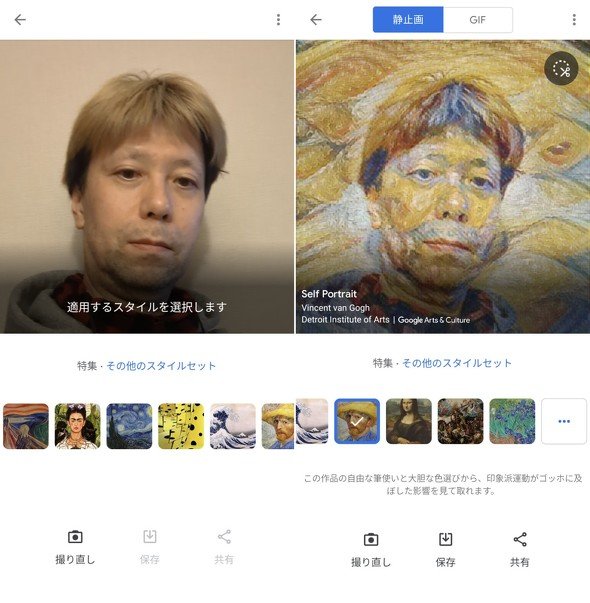Tap the right 撮り直し retake camera icon
590x603 pixels.
pyautogui.click(x=371, y=540)
